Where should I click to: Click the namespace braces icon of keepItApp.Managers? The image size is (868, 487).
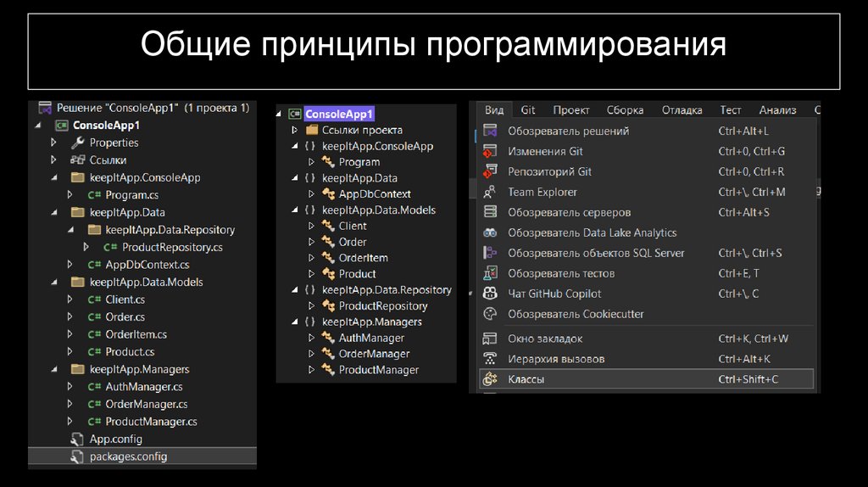(310, 322)
